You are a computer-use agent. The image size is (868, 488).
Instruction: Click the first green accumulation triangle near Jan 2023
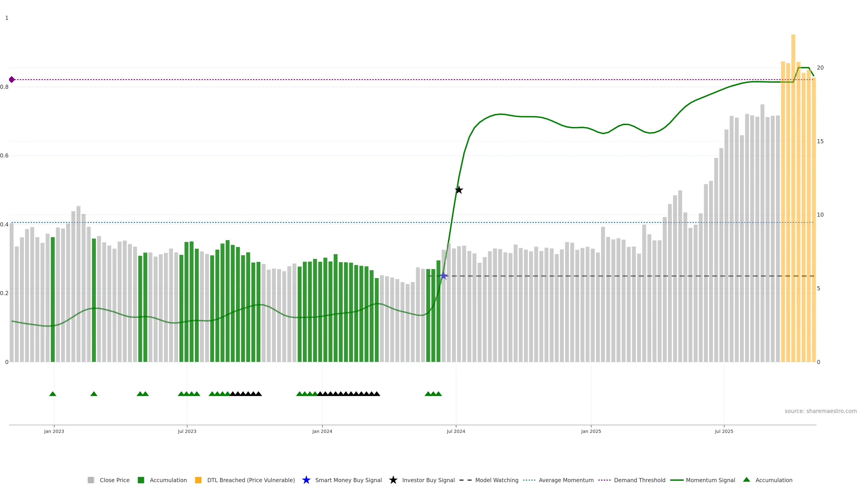pos(53,394)
